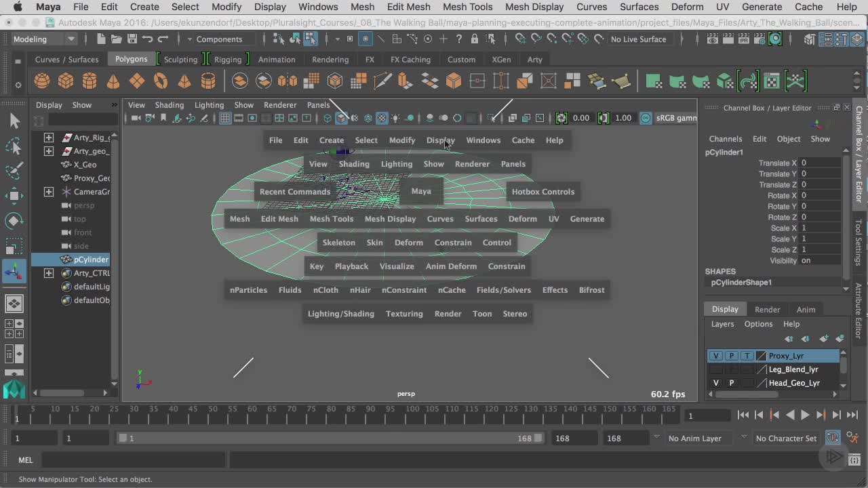Screen dimensions: 868x488
Task: Create a new empty display layer
Action: (823, 338)
